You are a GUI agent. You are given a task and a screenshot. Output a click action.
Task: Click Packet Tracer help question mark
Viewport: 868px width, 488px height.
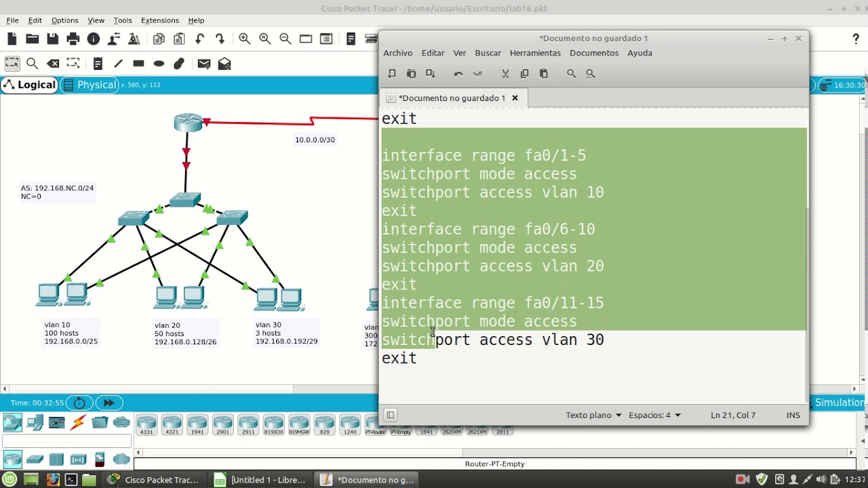click(x=856, y=39)
